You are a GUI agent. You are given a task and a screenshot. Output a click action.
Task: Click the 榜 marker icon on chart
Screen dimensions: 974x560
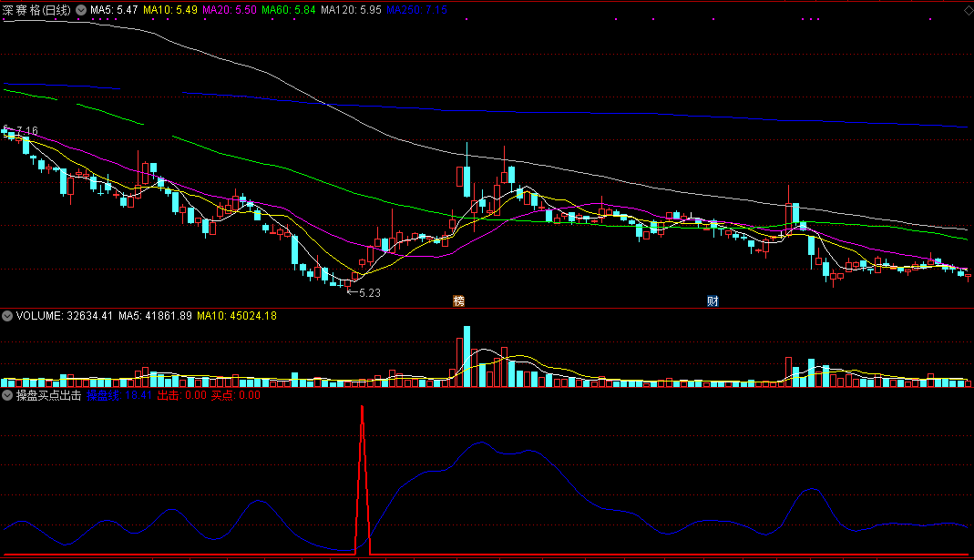point(459,301)
